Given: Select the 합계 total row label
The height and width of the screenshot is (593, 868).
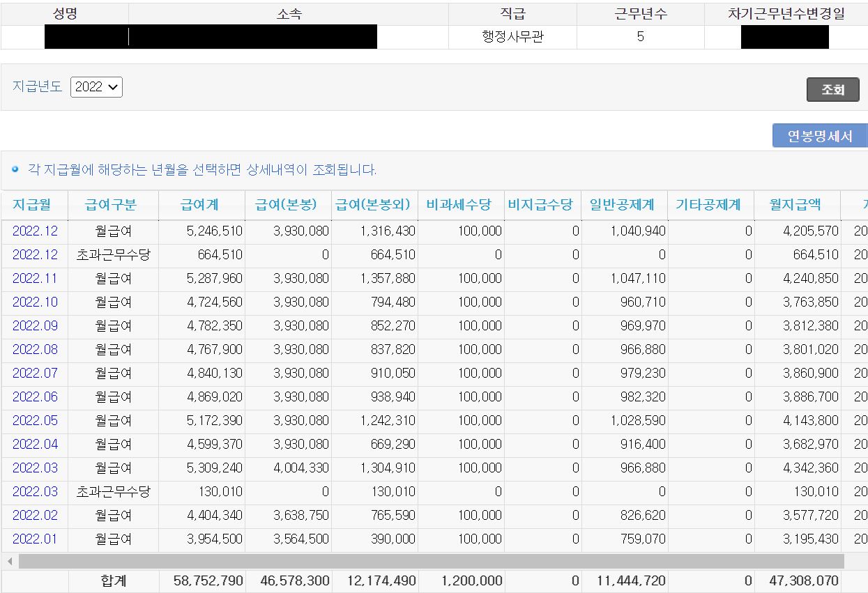Looking at the screenshot, I should (x=113, y=580).
